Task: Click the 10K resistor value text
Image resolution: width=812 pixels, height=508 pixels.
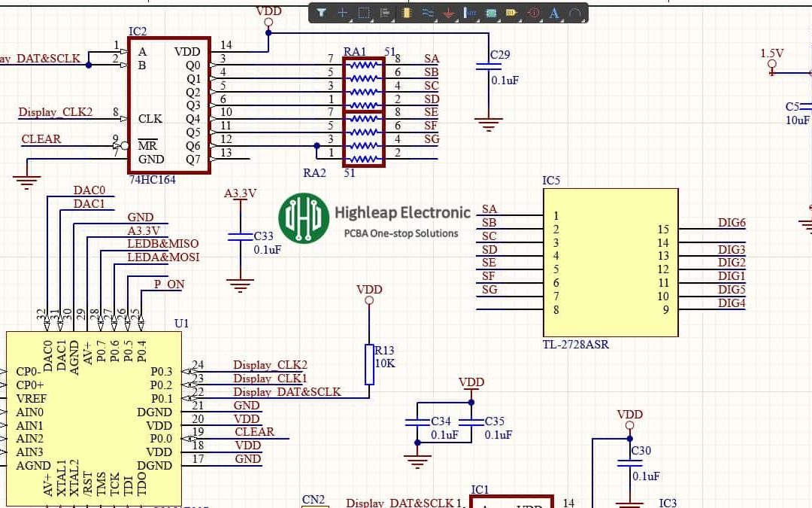Action: [385, 364]
